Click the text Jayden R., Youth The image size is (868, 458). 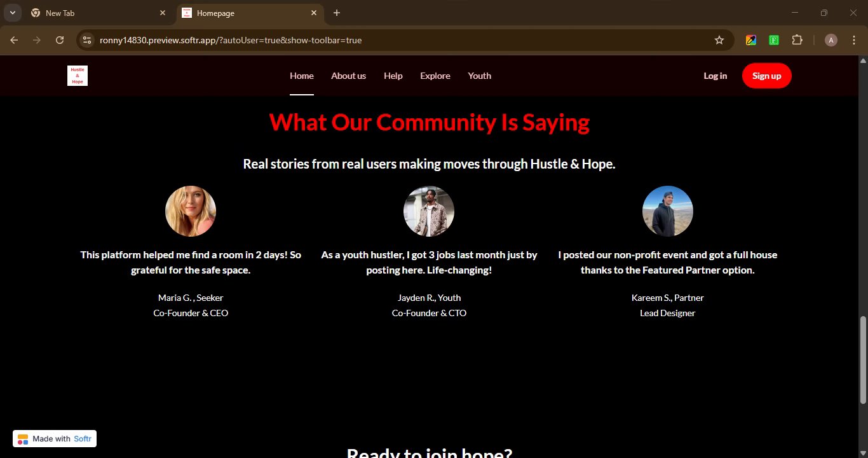(x=429, y=298)
